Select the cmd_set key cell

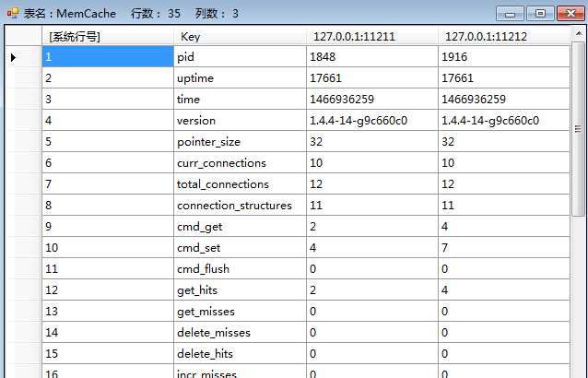point(240,247)
